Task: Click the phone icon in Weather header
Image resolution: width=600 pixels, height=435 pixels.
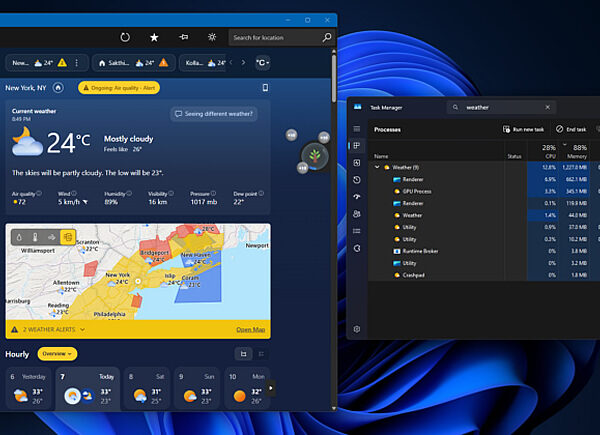Action: pyautogui.click(x=265, y=88)
